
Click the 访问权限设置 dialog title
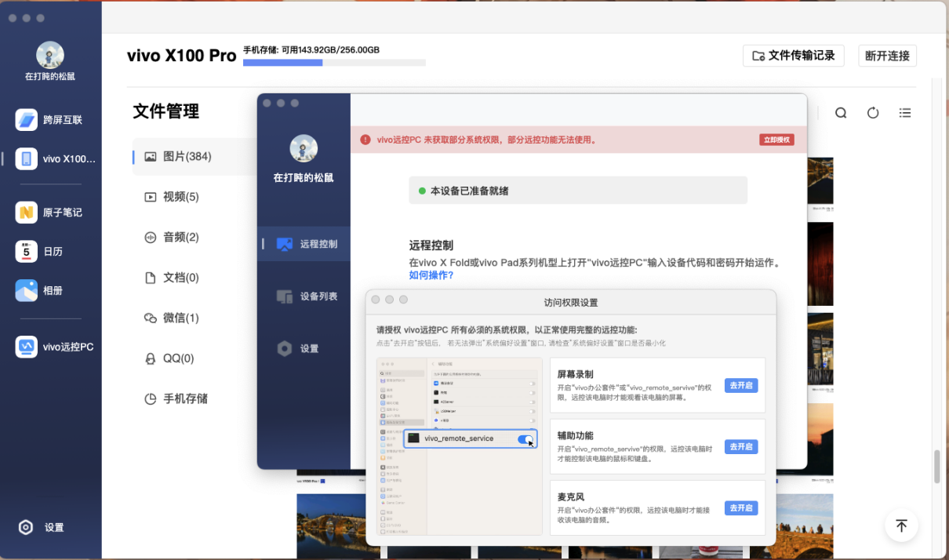click(x=571, y=302)
